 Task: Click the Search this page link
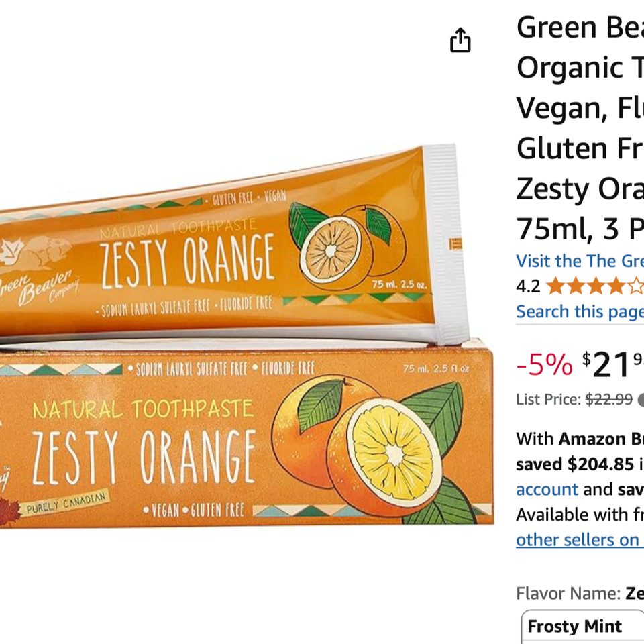580,311
